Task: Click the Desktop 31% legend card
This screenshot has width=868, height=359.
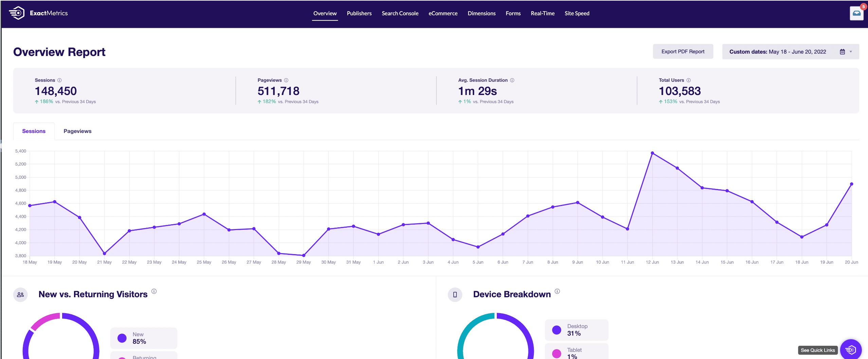Action: (x=577, y=330)
